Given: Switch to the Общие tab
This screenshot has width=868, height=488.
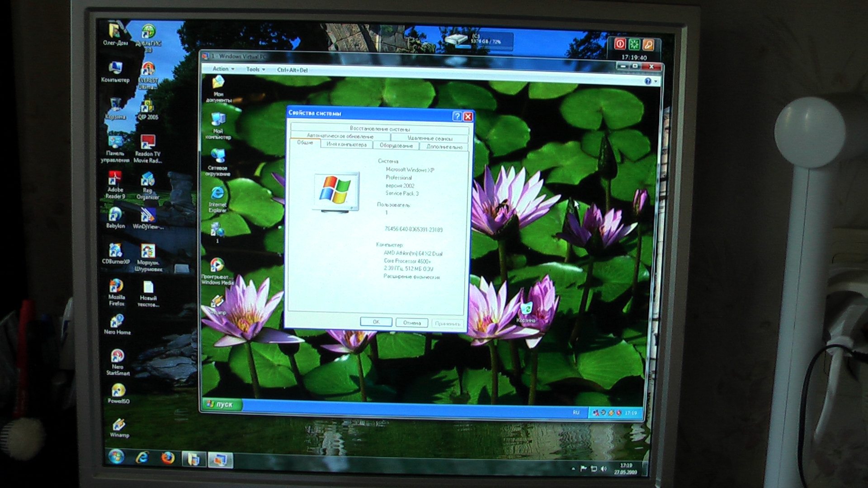Looking at the screenshot, I should point(305,143).
